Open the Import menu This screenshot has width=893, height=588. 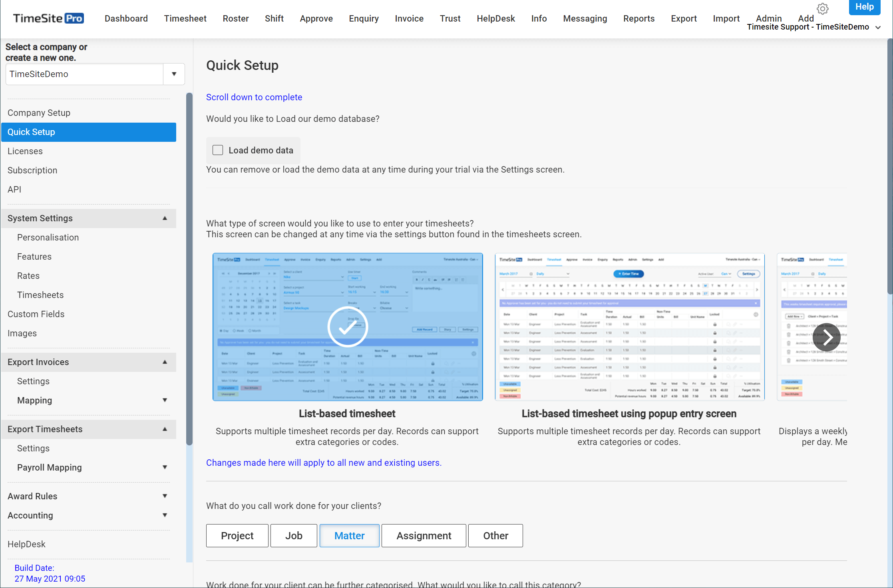pos(726,18)
